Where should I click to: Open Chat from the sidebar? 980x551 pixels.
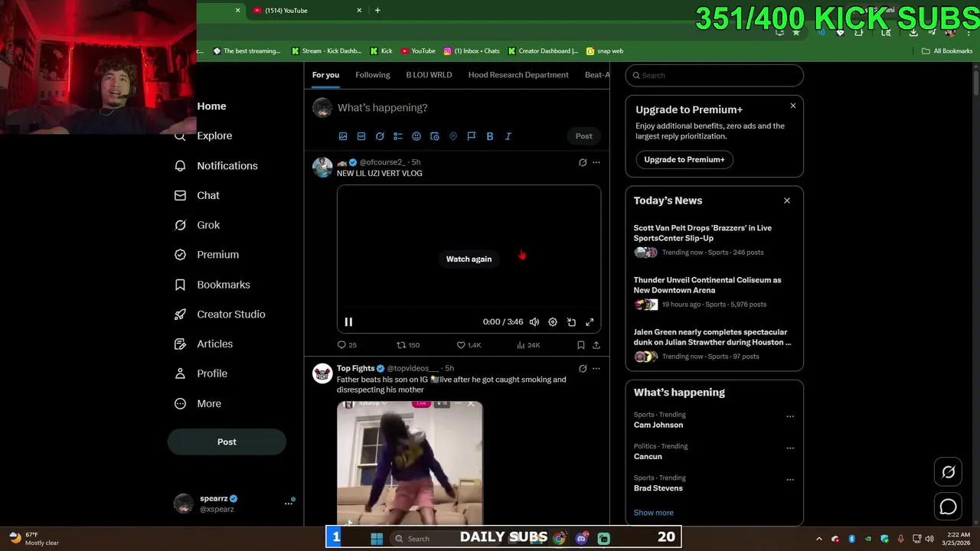click(198, 195)
